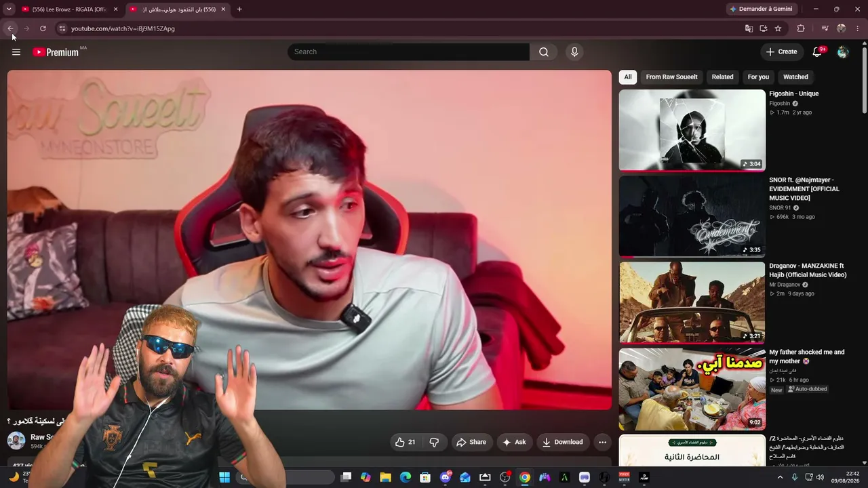Open the Mr Draganov channel link
Image resolution: width=868 pixels, height=488 pixels.
(x=785, y=285)
